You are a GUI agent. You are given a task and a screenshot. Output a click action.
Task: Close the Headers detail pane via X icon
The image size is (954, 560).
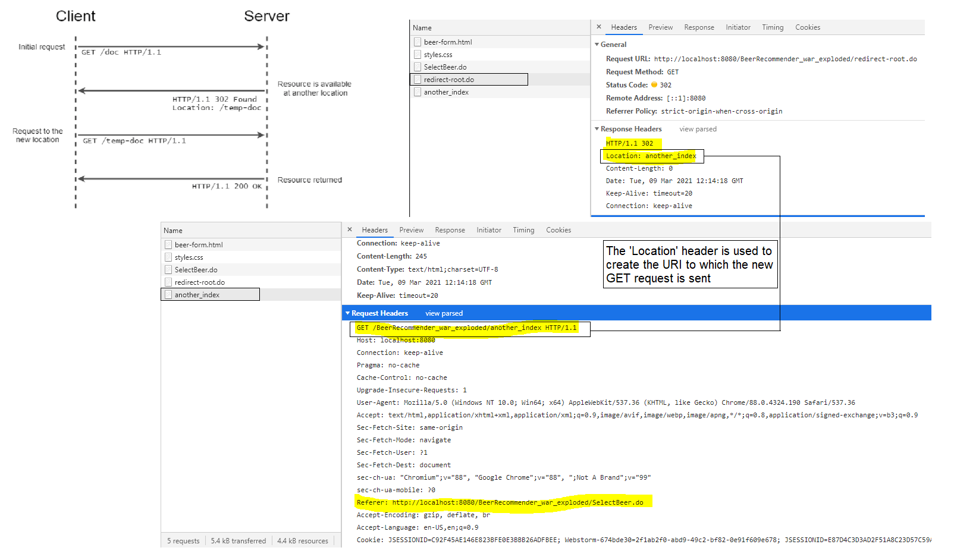598,27
